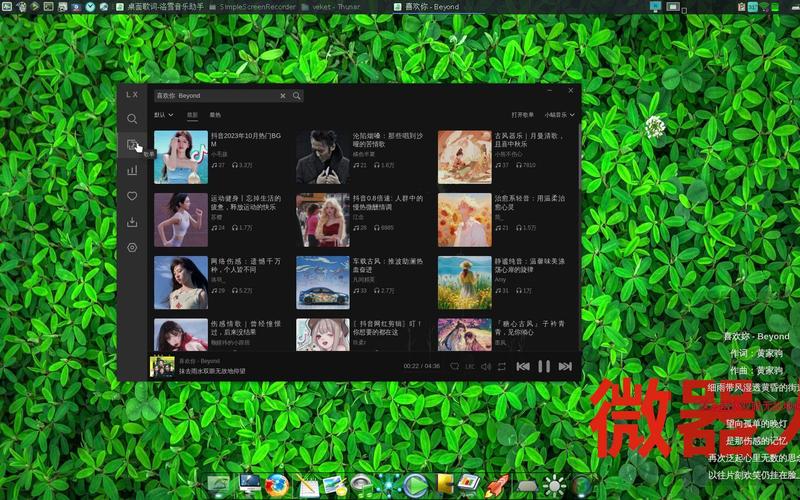
Task: Click the 桌面歌词 task in top taskbar
Action: point(160,7)
